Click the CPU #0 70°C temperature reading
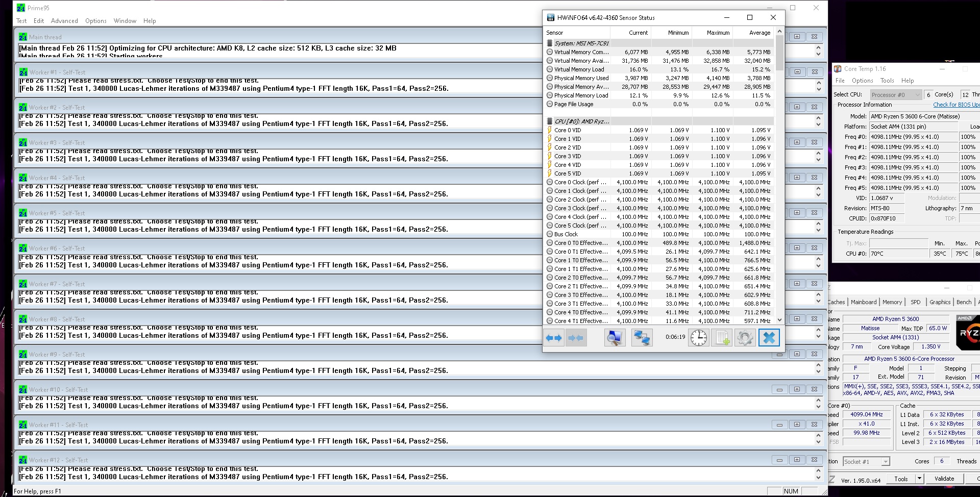Viewport: 980px width, 497px height. pyautogui.click(x=898, y=254)
